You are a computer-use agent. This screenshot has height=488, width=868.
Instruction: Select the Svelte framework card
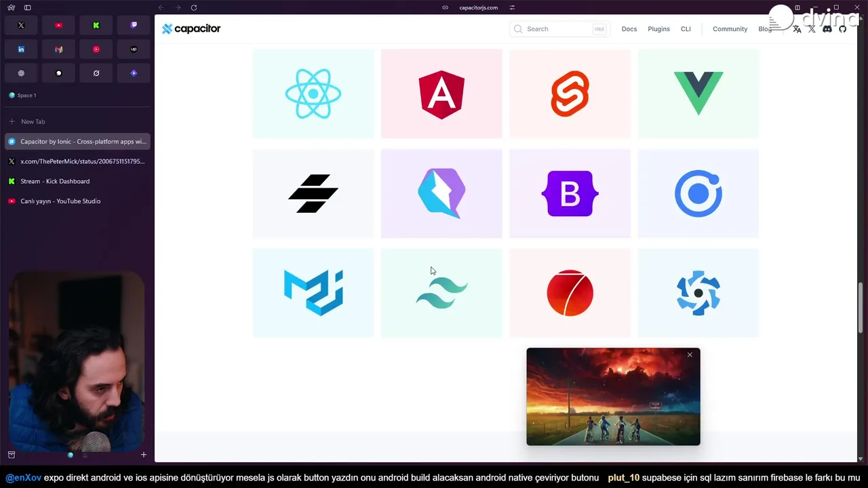[570, 94]
